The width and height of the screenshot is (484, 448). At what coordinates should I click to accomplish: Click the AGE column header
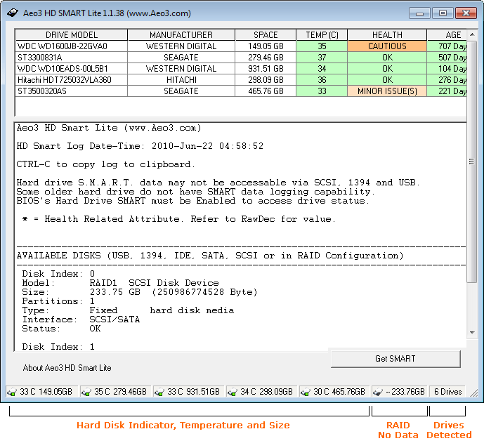447,35
